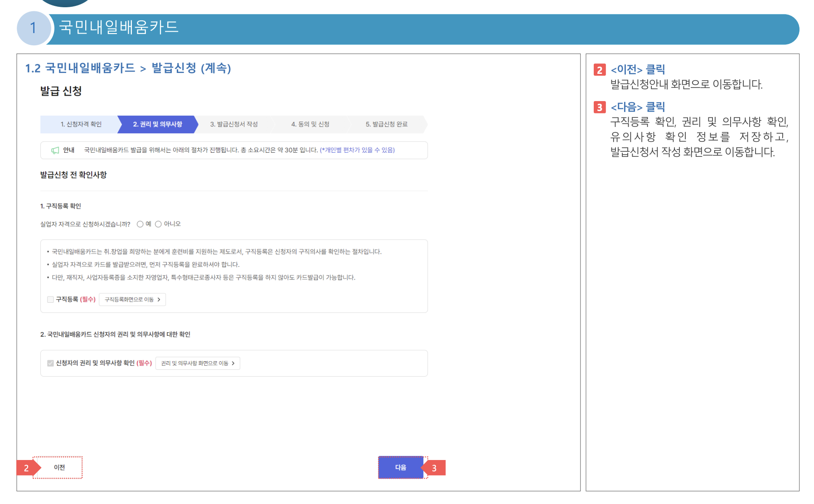The image size is (814, 504).
Task: Click the 안내 speaker icon
Action: (55, 150)
